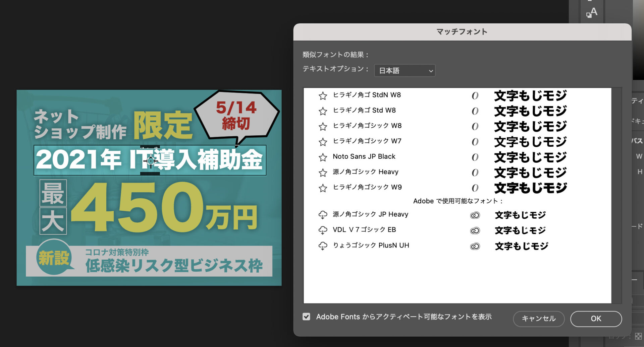Click OpenType icon beside ヒラギノ角ゴシック W8
Screen dimensions: 644x347
pos(475,127)
